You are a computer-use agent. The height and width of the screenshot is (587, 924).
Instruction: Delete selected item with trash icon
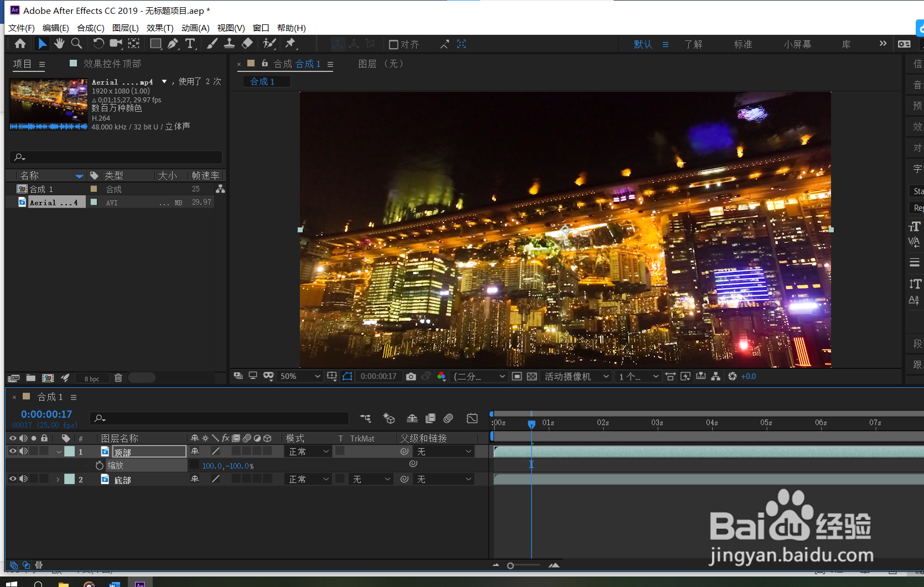118,378
